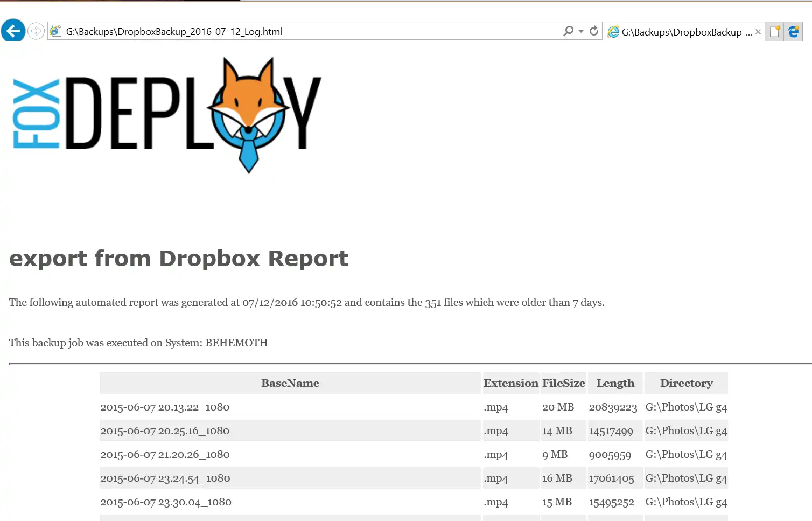The image size is (812, 521).
Task: Close the DropboxBackup tab
Action: [758, 32]
